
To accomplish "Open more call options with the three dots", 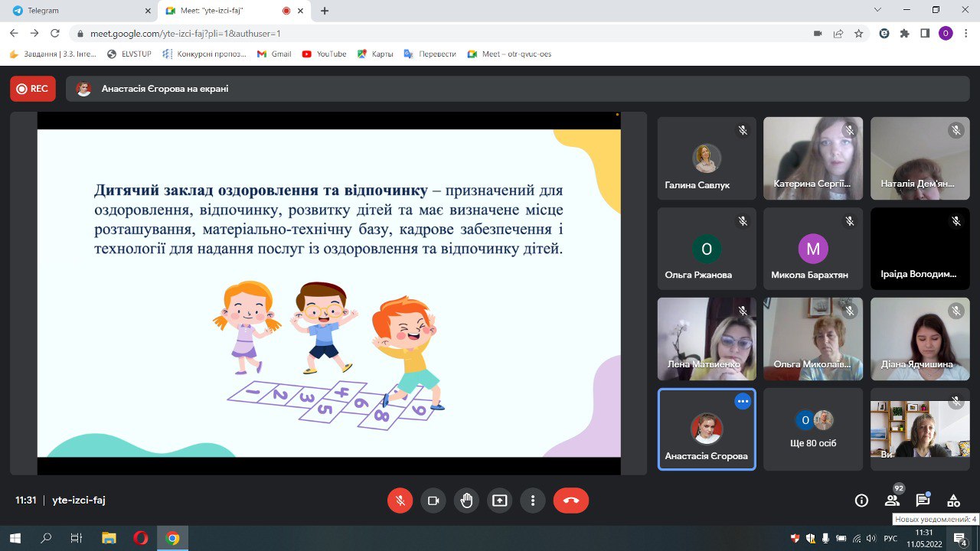I will 533,500.
